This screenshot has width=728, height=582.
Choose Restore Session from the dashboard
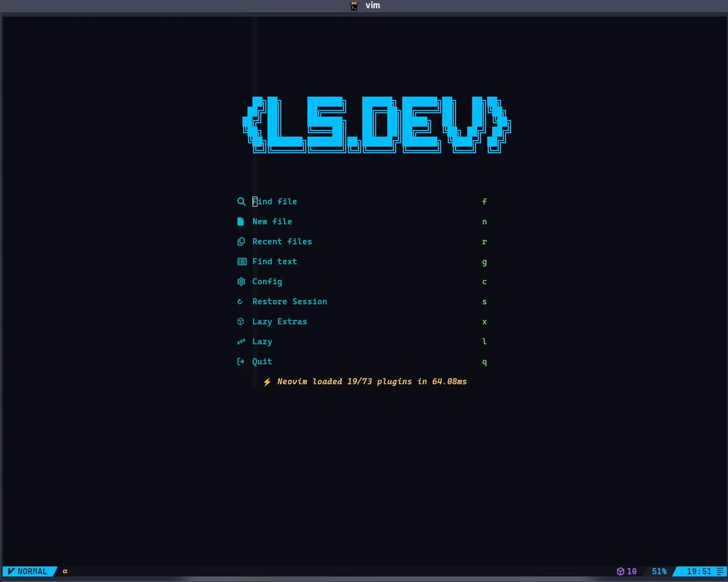click(x=362, y=302)
